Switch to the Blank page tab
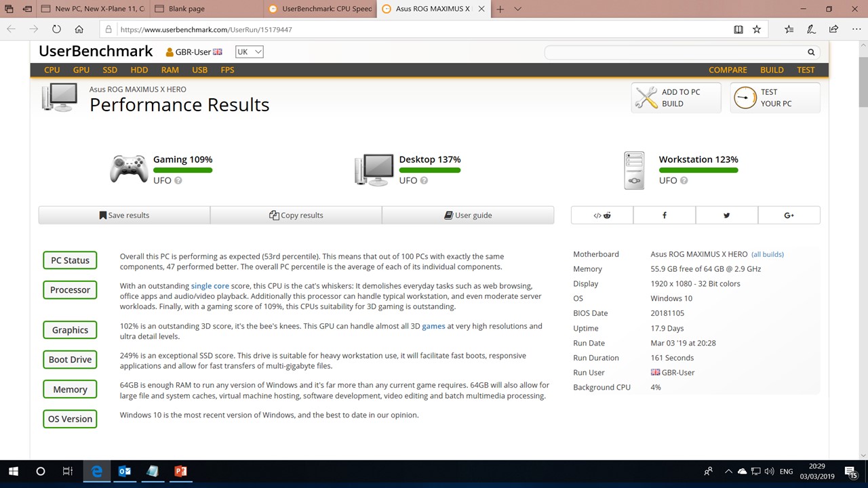868x488 pixels. [207, 9]
